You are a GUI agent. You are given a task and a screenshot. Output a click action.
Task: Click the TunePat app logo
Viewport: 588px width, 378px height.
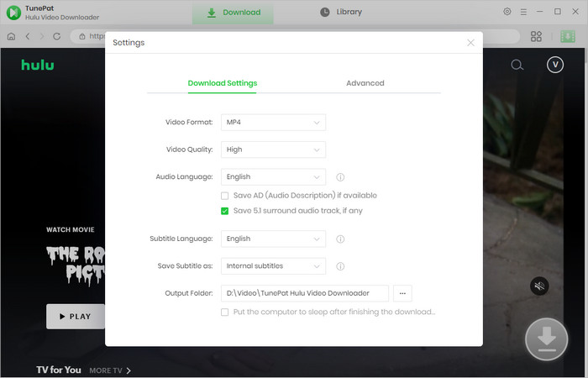point(13,13)
